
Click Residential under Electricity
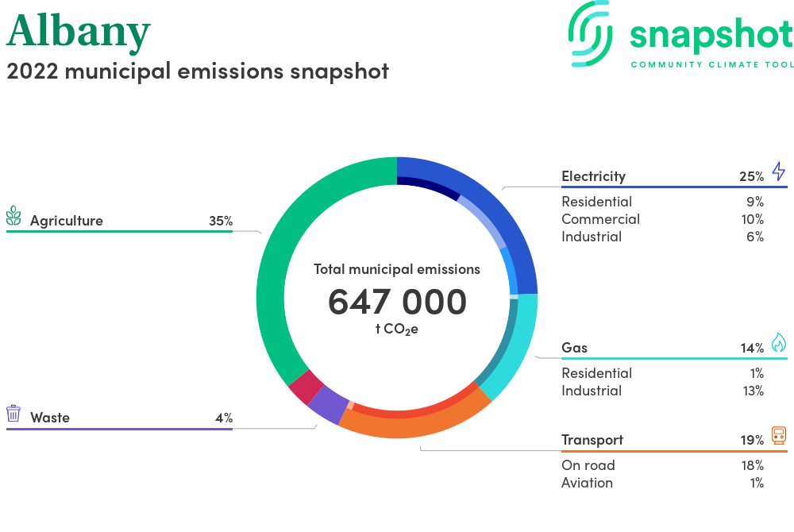coord(596,202)
